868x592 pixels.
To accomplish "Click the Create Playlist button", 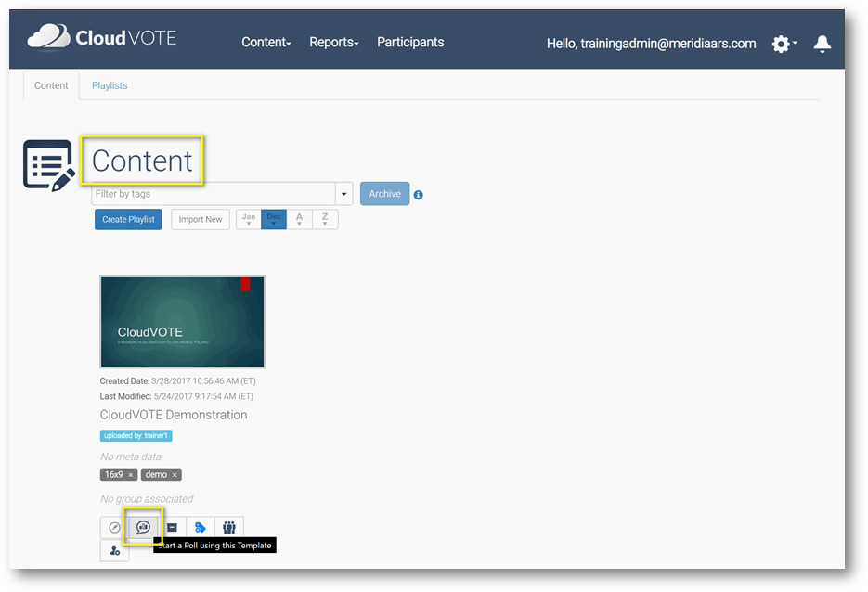I will (x=128, y=219).
